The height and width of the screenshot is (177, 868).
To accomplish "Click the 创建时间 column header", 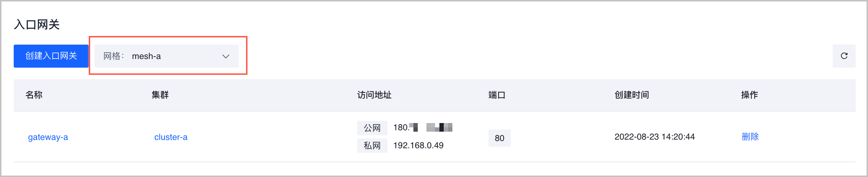I will tap(632, 95).
